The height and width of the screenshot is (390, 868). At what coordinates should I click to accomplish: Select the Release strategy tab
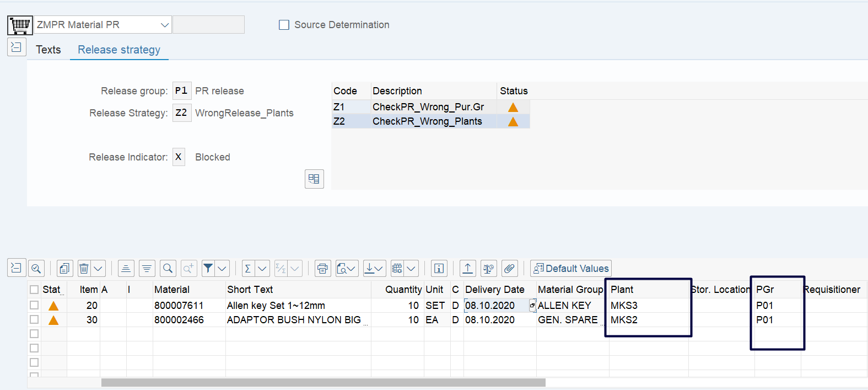click(119, 50)
